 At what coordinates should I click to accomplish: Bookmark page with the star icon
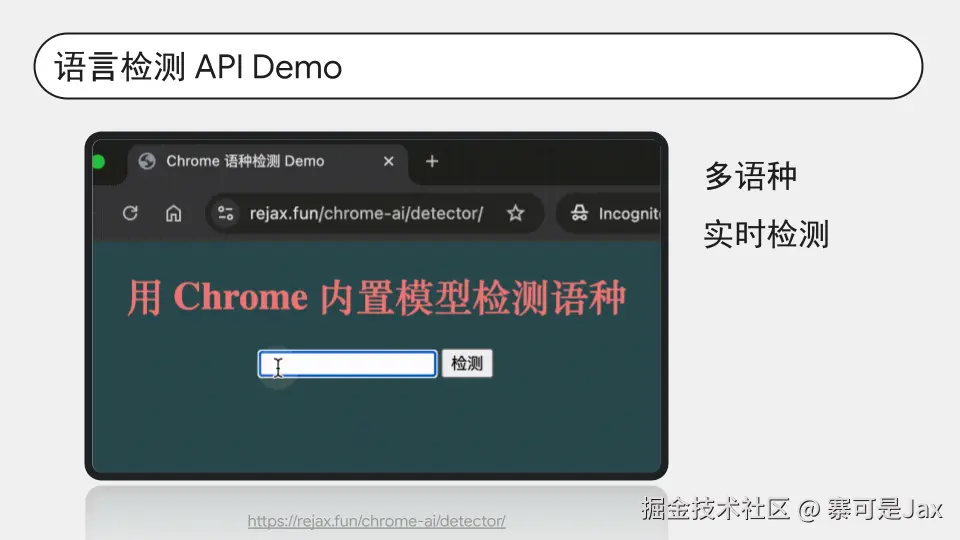tap(516, 213)
